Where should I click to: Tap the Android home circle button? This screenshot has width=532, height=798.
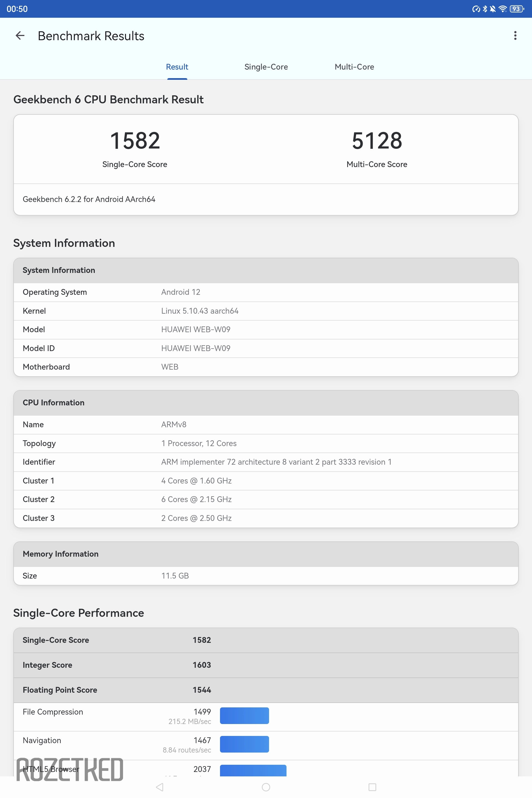click(266, 787)
